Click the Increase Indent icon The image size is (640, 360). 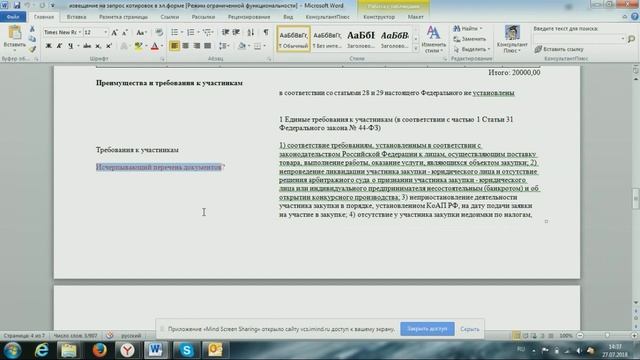pyautogui.click(x=236, y=32)
